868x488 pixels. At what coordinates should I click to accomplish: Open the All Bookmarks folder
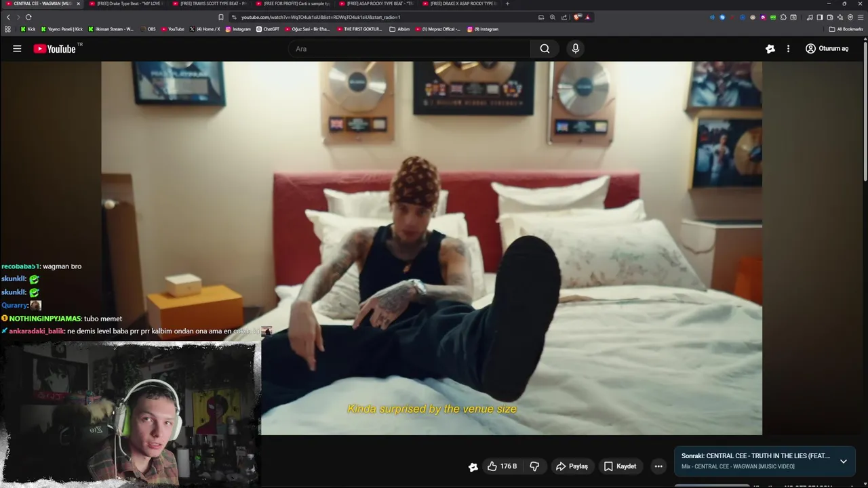tap(846, 29)
